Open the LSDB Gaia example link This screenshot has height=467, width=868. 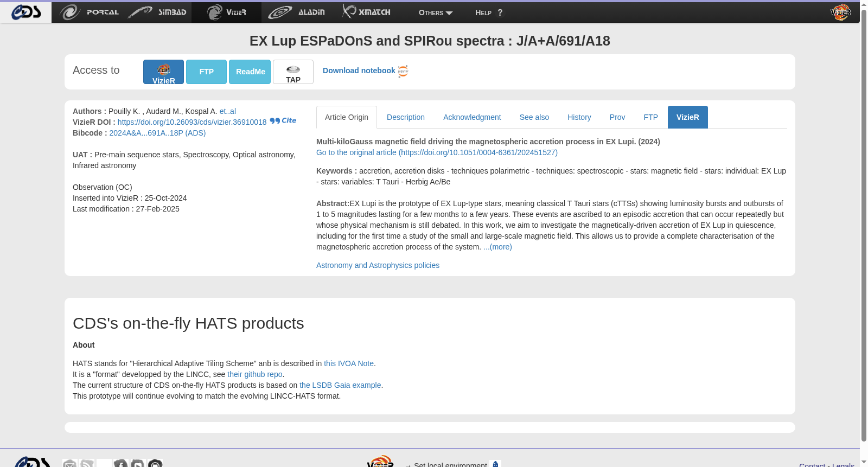coord(340,385)
